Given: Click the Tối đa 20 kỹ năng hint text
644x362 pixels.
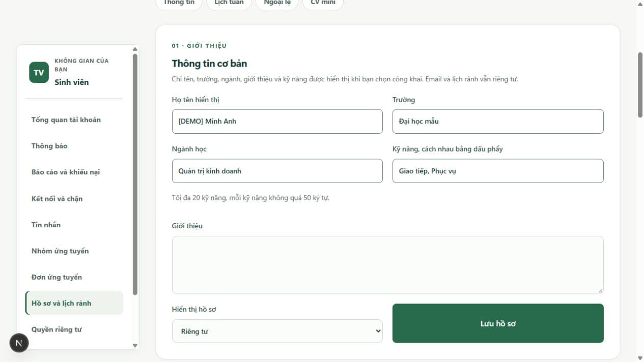Looking at the screenshot, I should 250,198.
